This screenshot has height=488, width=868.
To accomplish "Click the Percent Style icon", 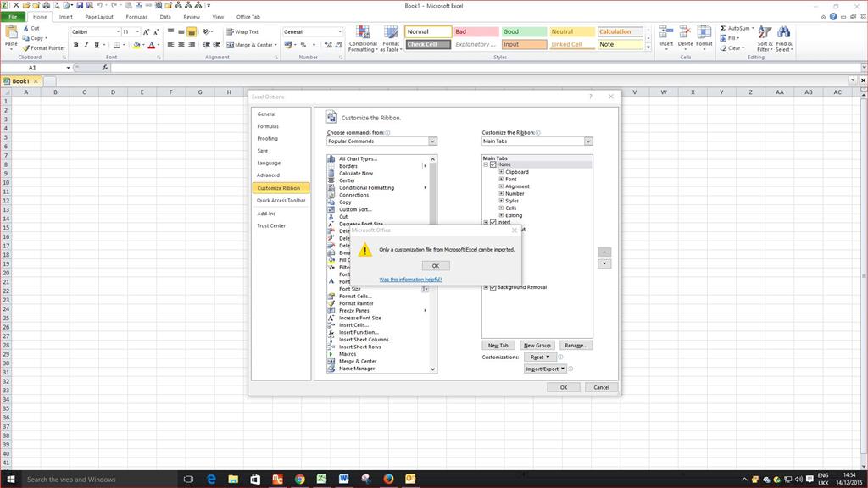I will coord(303,45).
